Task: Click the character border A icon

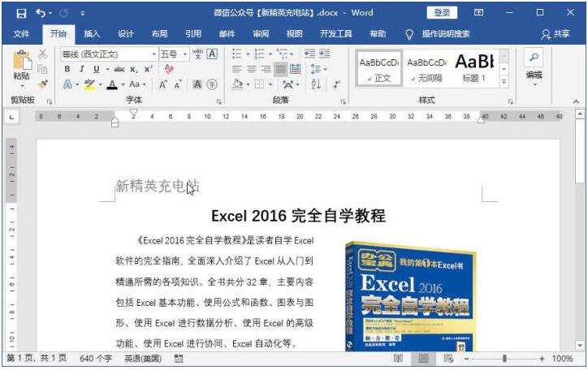Action: [x=212, y=54]
